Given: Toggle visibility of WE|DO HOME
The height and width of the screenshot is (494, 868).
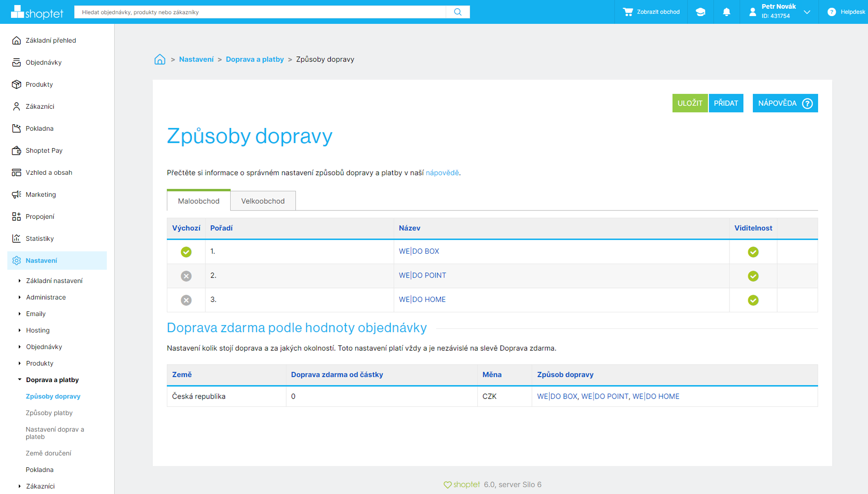Looking at the screenshot, I should click(753, 300).
